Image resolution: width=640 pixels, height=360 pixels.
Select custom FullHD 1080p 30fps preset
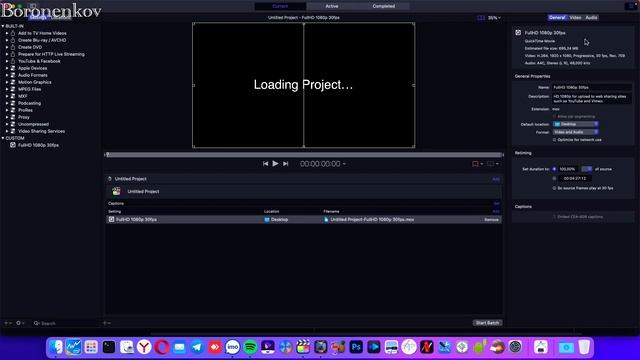[x=38, y=145]
